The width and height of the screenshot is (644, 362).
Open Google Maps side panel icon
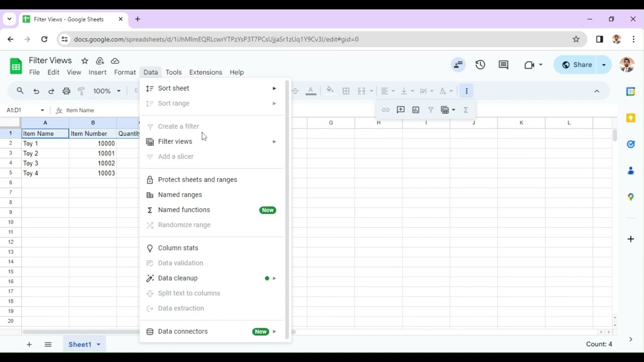point(630,197)
